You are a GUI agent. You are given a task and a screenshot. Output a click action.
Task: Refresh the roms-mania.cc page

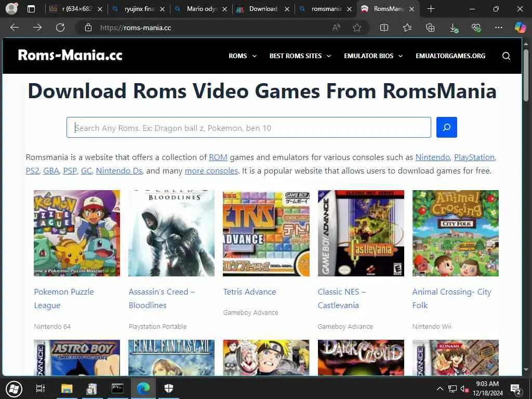60,28
